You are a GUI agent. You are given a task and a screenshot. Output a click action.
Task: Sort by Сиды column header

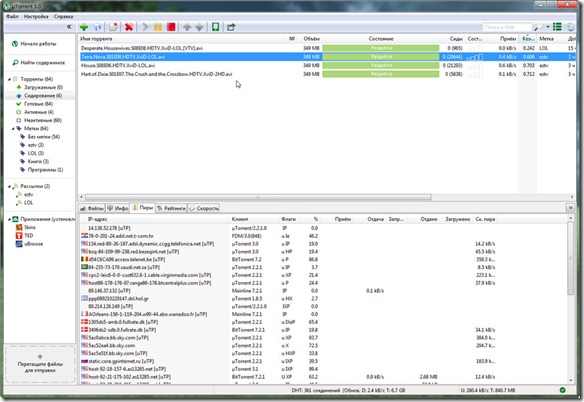456,39
